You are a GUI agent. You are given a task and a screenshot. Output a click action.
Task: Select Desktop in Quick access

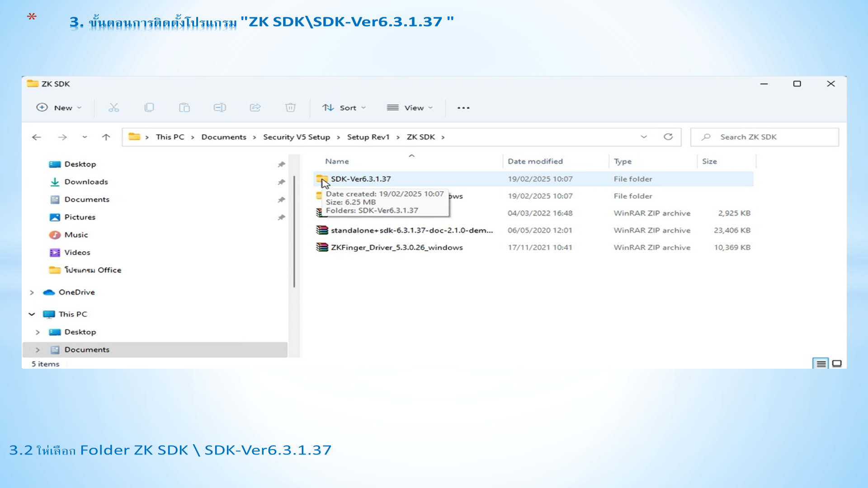click(80, 164)
